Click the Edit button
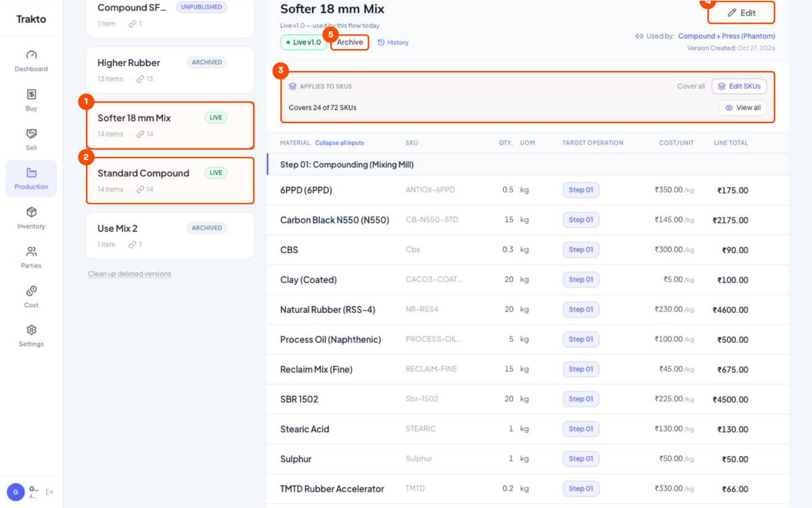Screen dimensions: 812x508 [x=741, y=13]
